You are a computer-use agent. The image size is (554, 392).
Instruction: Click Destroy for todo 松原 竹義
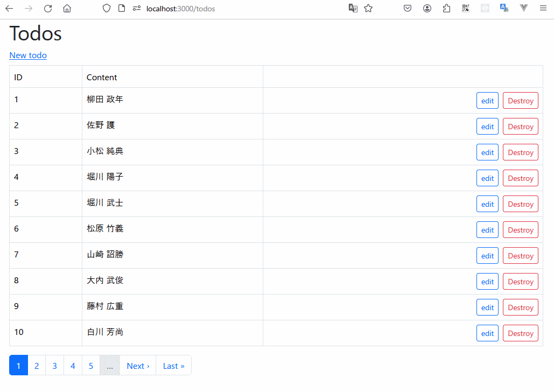[521, 230]
